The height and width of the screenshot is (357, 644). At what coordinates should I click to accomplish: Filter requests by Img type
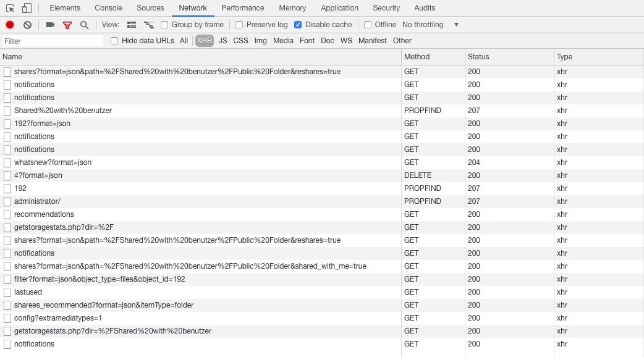260,41
